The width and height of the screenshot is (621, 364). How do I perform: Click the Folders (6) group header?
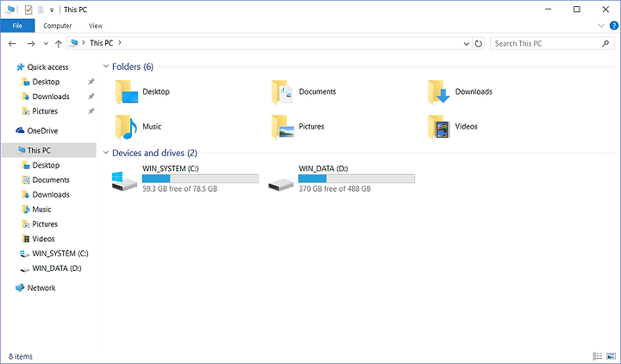[x=133, y=66]
